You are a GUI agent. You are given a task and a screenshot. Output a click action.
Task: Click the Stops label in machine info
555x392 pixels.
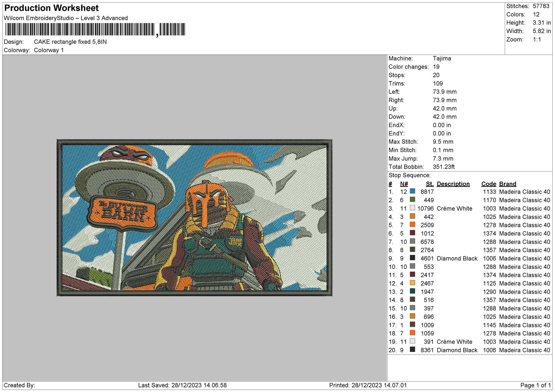tap(397, 75)
